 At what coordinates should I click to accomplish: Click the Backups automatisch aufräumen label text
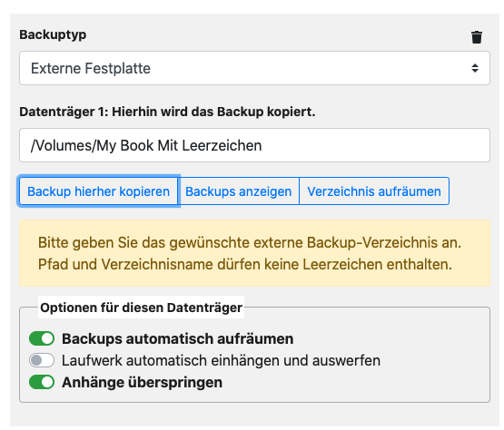tap(177, 338)
